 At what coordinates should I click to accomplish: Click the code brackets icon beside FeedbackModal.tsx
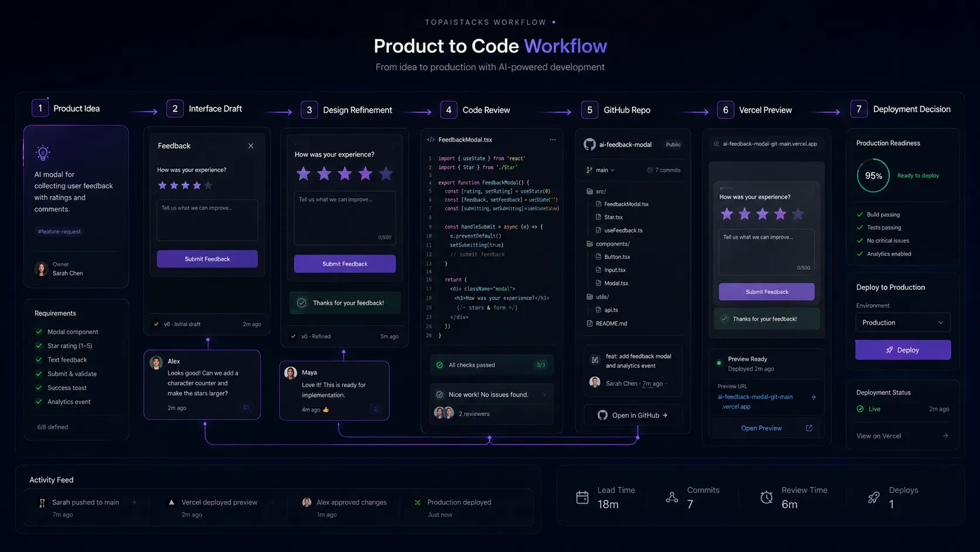(x=431, y=140)
